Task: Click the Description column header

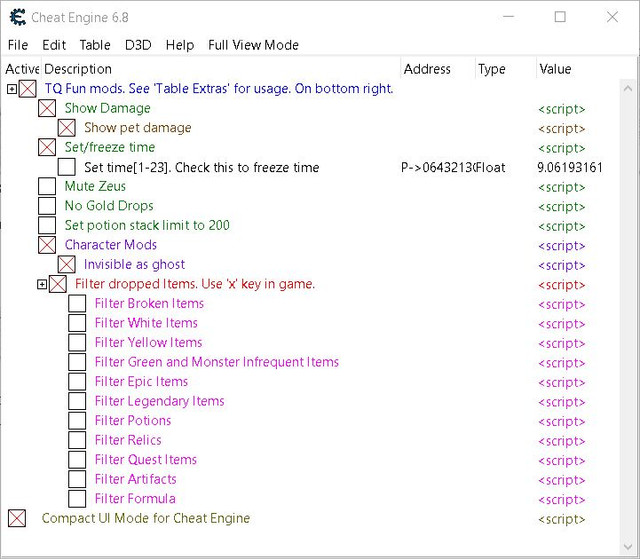Action: click(221, 69)
